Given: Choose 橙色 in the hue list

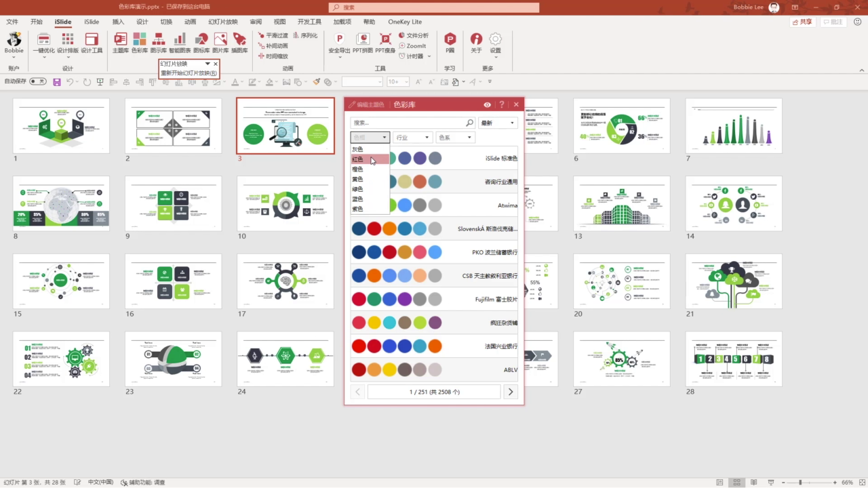Looking at the screenshot, I should tap(370, 169).
